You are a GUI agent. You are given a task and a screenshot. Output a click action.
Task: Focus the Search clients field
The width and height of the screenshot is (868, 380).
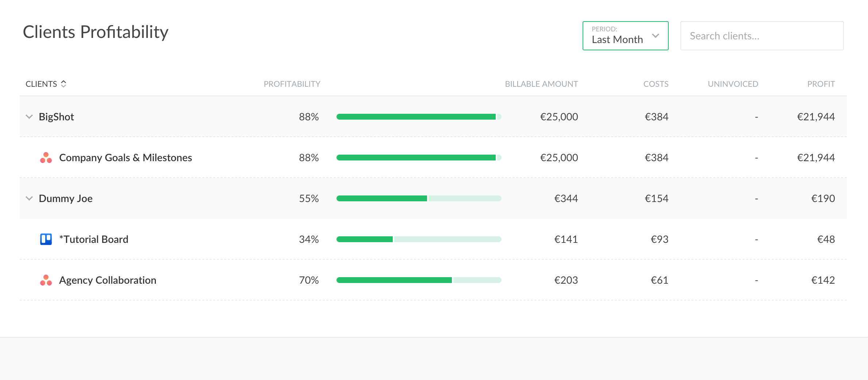(762, 36)
